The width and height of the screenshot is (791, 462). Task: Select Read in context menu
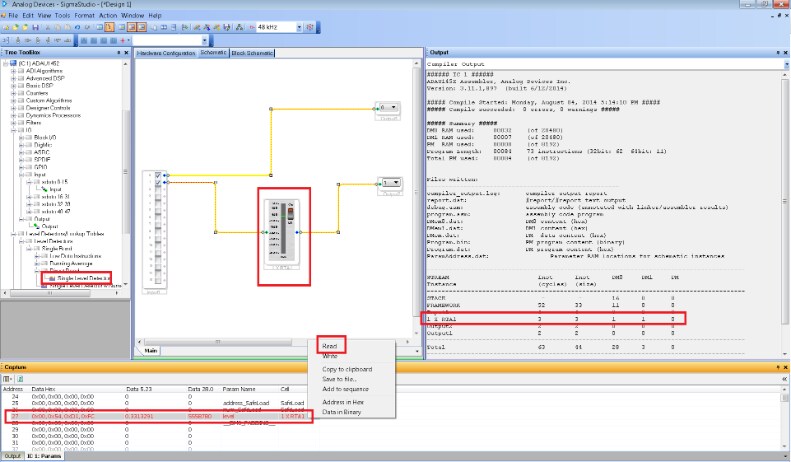click(329, 346)
